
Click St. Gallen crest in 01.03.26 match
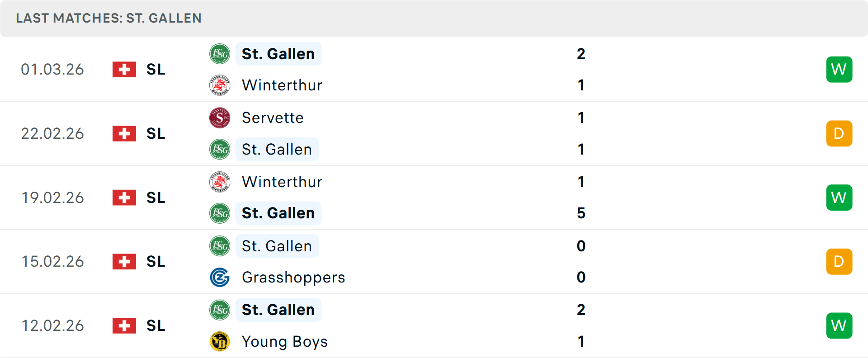pyautogui.click(x=220, y=54)
